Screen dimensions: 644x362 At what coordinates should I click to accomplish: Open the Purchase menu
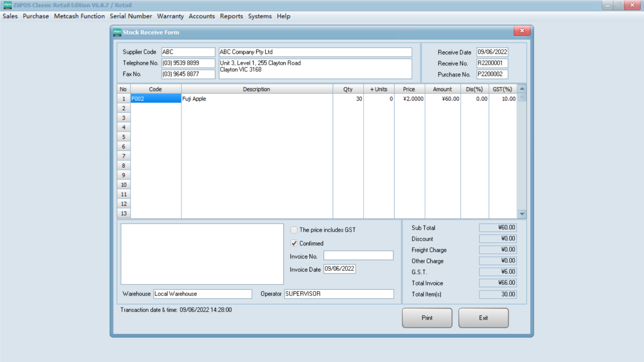click(36, 16)
